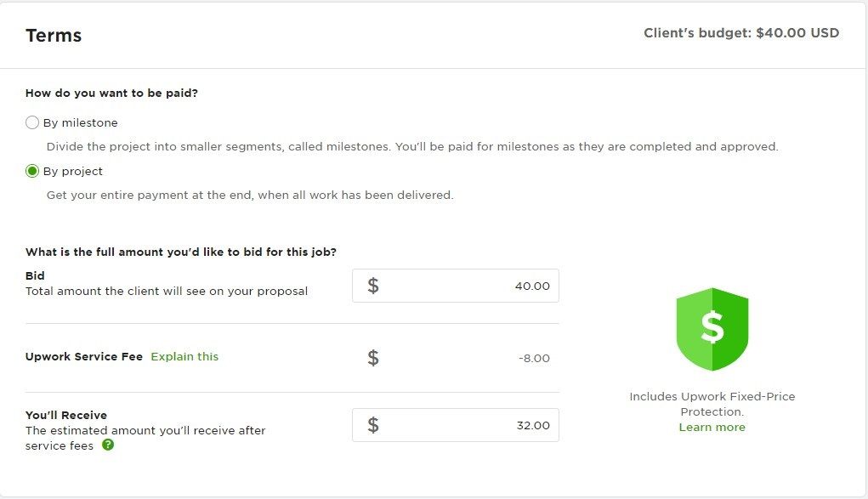Select the By milestone payment option
The height and width of the screenshot is (499, 868).
[32, 122]
